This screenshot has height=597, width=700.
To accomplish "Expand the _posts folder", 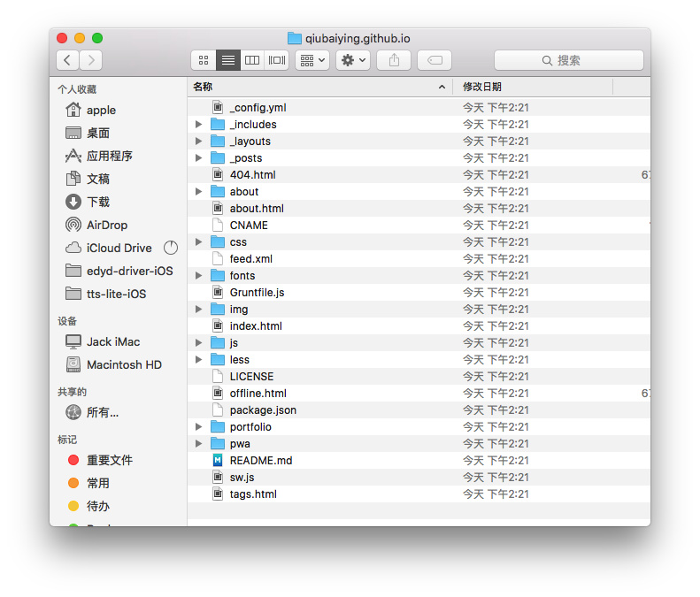I will tap(198, 158).
